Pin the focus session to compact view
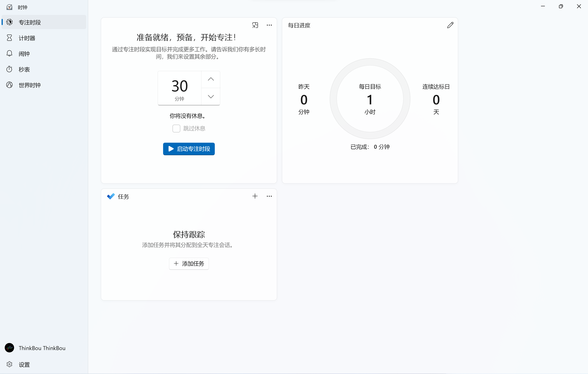The height and width of the screenshot is (374, 588). (x=255, y=25)
